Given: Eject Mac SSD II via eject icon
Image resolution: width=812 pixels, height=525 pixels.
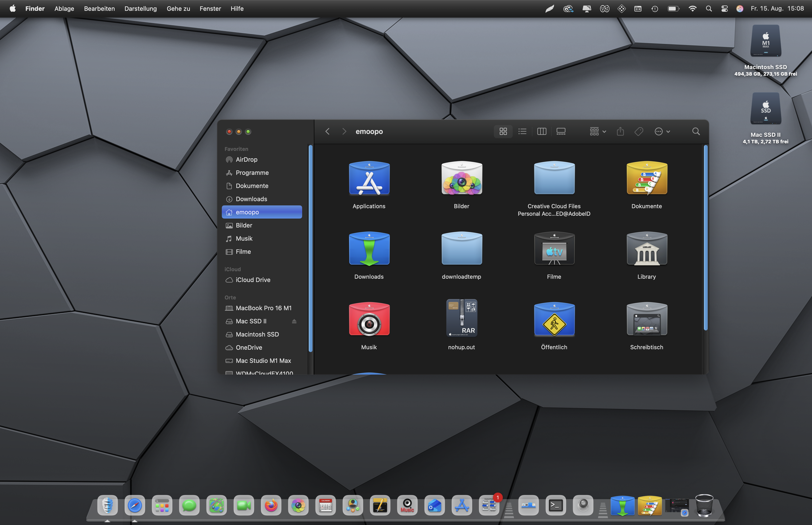Looking at the screenshot, I should coord(294,321).
